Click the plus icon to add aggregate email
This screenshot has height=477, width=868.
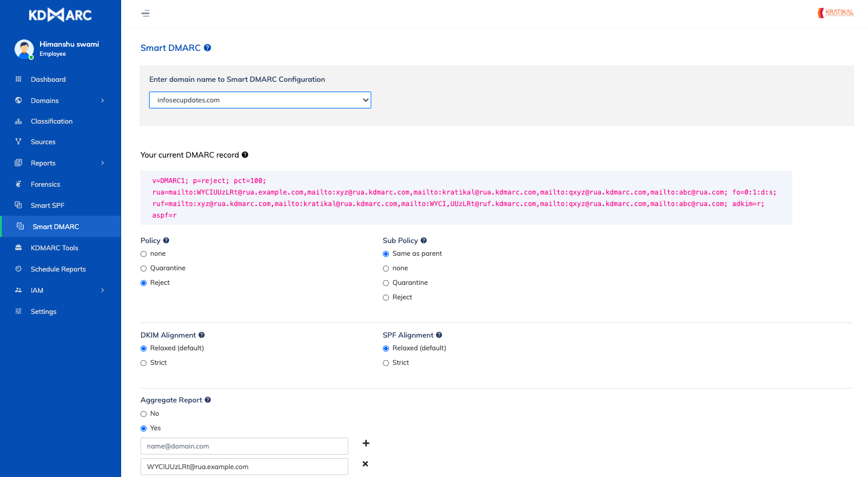coord(365,444)
